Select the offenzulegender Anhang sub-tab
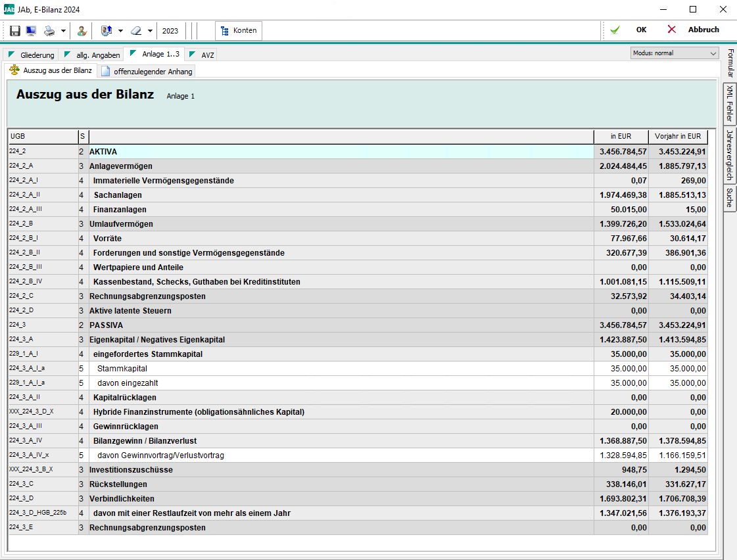 tap(147, 71)
